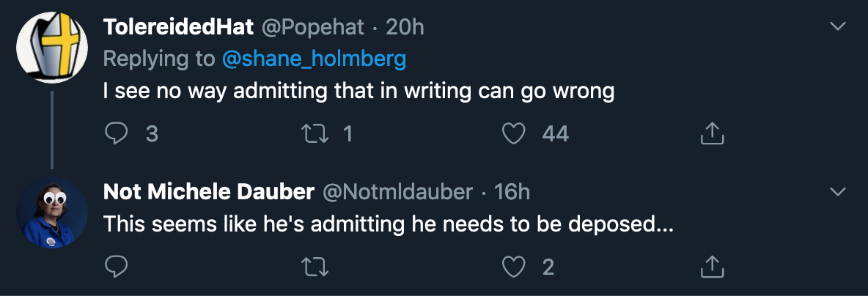868x296 pixels.
Task: Open the TolereidedHat display name profile
Action: 177,26
